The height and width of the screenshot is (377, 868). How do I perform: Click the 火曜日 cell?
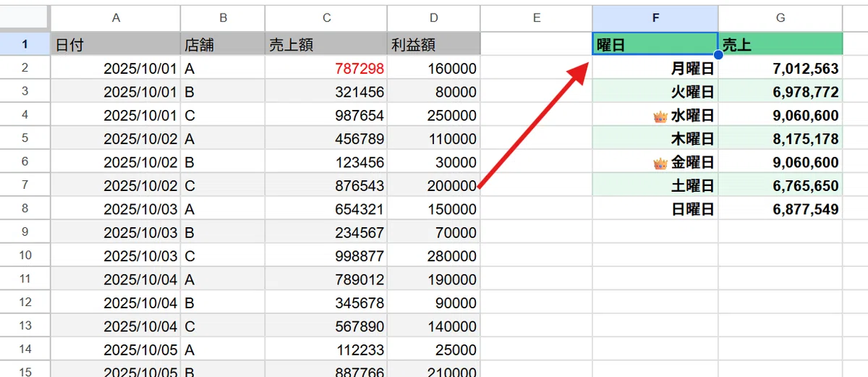click(x=655, y=92)
